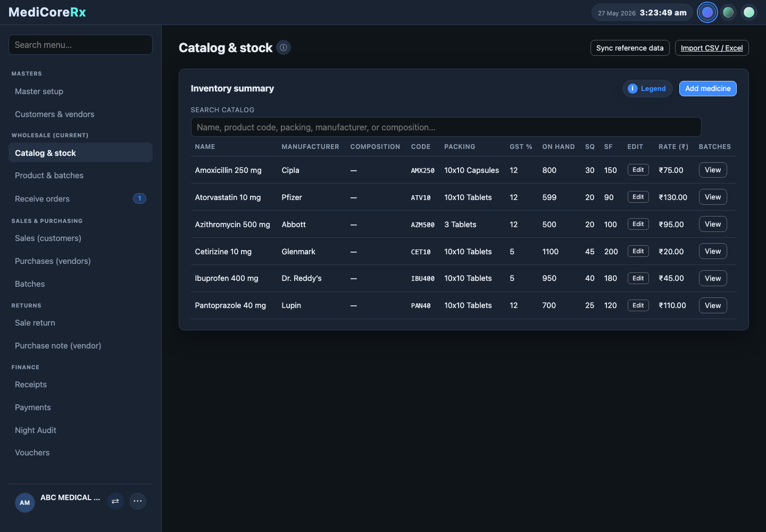Open the Legend info pill
This screenshot has height=532, width=766.
tap(647, 89)
